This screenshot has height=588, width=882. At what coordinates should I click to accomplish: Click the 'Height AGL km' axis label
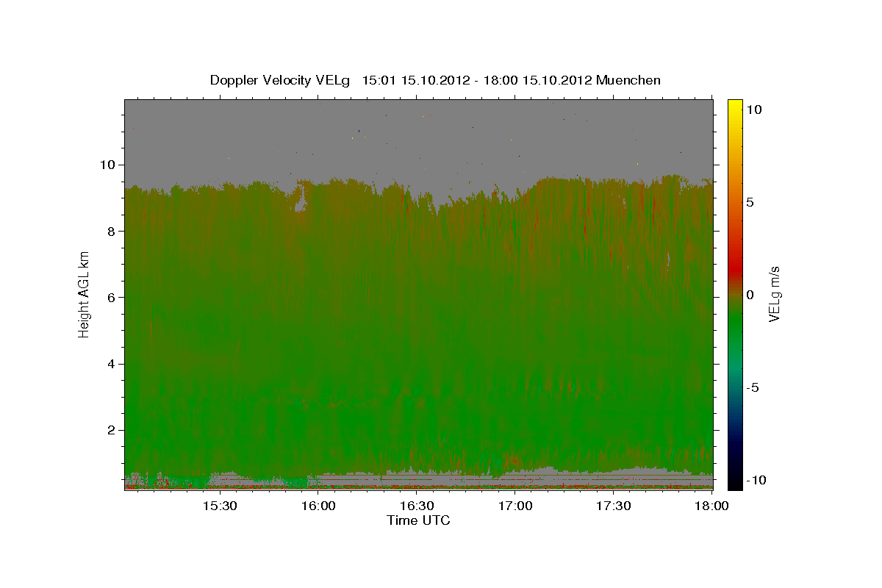tap(85, 294)
